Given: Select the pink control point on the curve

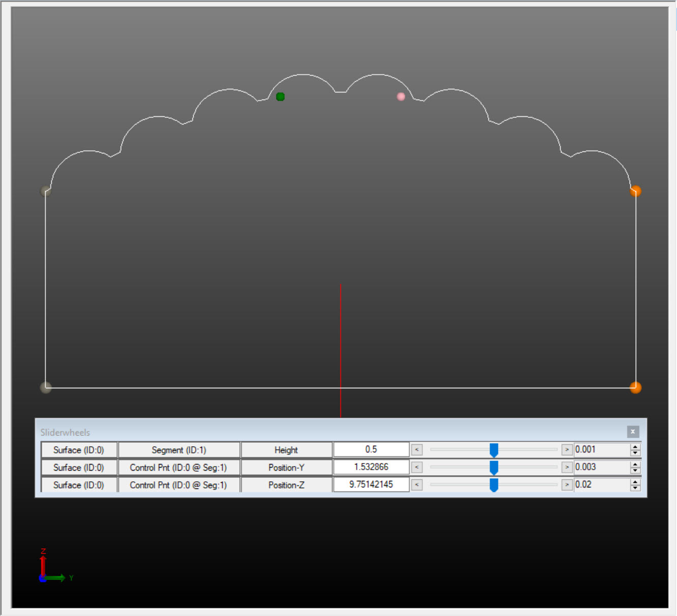Looking at the screenshot, I should pyautogui.click(x=401, y=97).
